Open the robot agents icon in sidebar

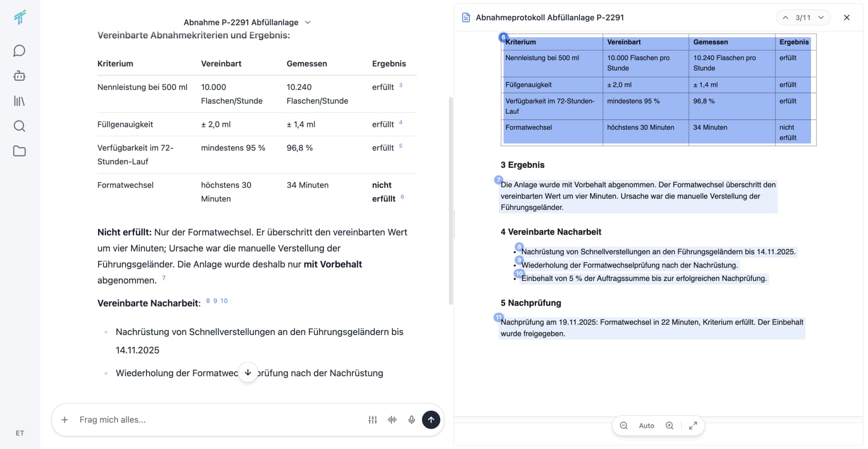tap(19, 76)
